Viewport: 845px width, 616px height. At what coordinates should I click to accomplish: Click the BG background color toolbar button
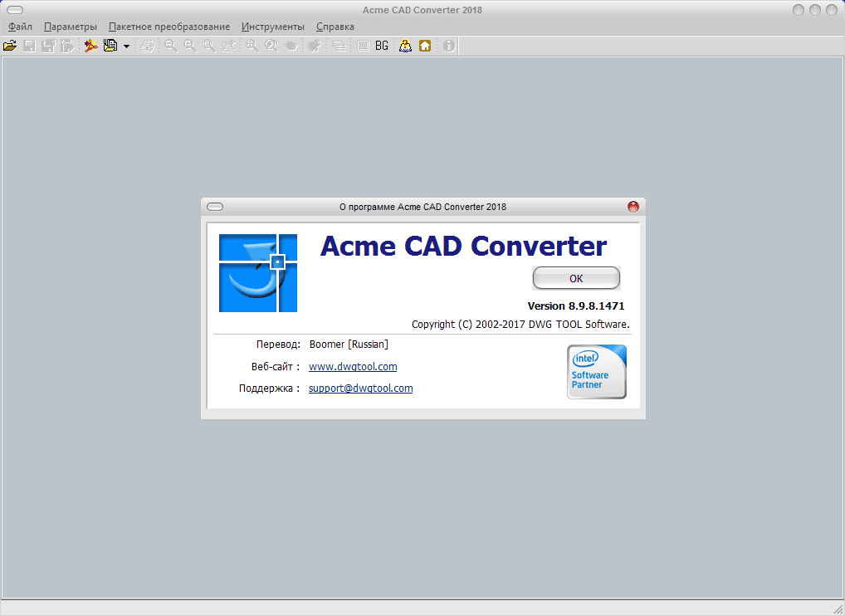point(382,46)
